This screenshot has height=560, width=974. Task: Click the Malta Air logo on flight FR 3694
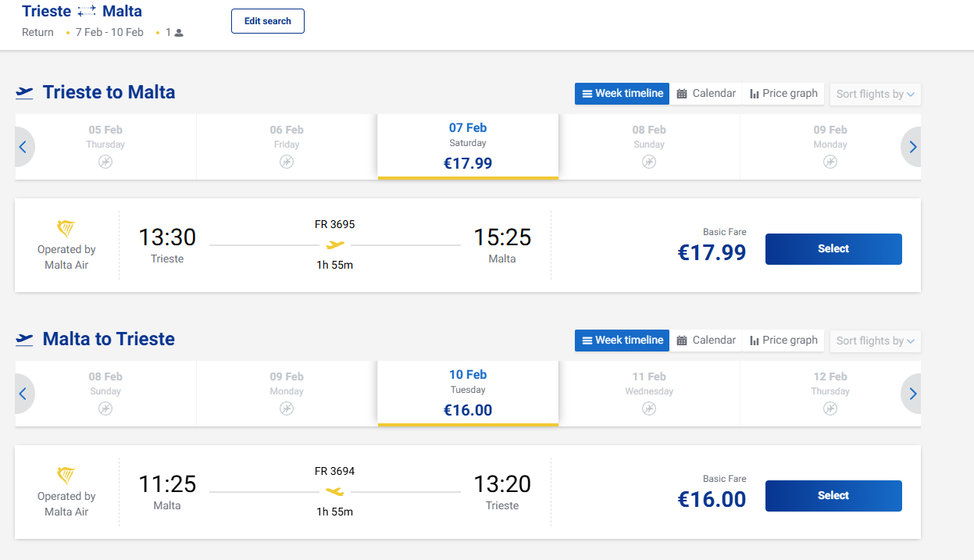point(66,476)
